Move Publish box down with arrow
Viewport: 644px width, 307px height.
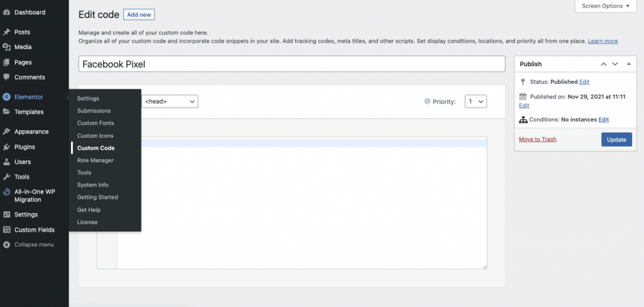615,64
